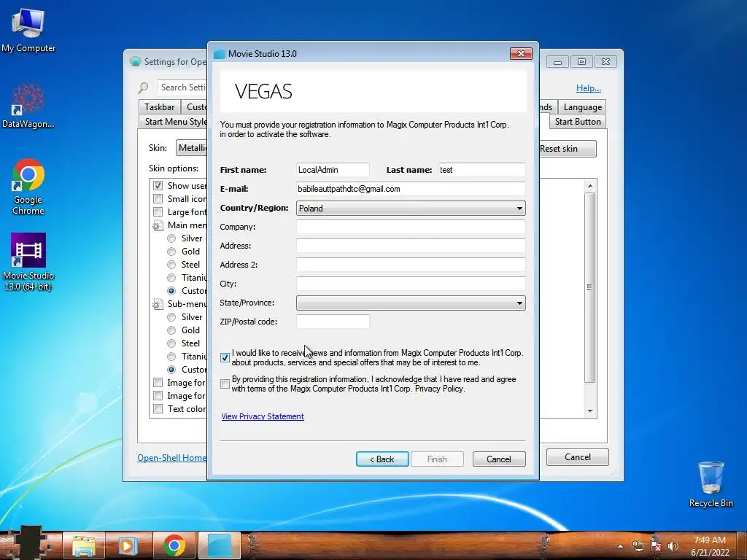The height and width of the screenshot is (560, 747).
Task: Click the Finish button
Action: (x=437, y=459)
